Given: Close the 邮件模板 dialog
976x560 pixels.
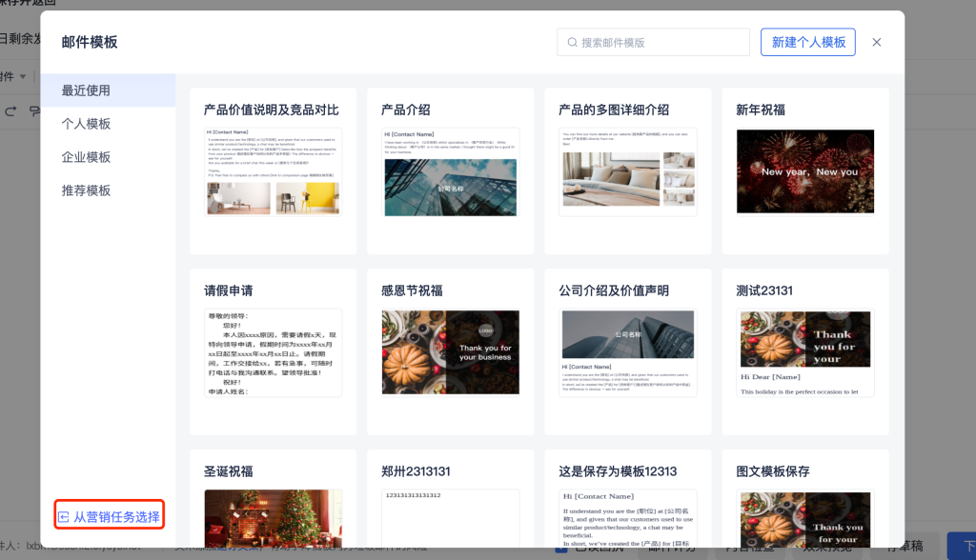Looking at the screenshot, I should (x=877, y=42).
